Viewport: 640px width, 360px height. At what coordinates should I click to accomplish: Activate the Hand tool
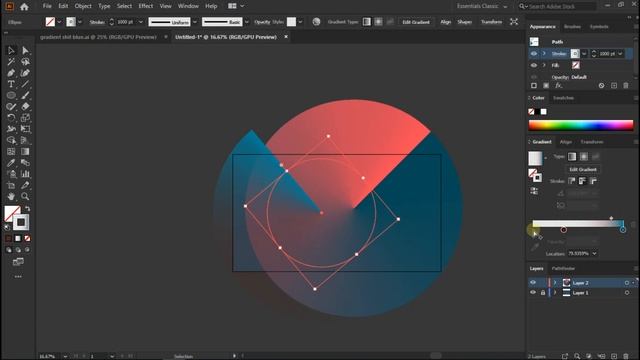(x=11, y=196)
